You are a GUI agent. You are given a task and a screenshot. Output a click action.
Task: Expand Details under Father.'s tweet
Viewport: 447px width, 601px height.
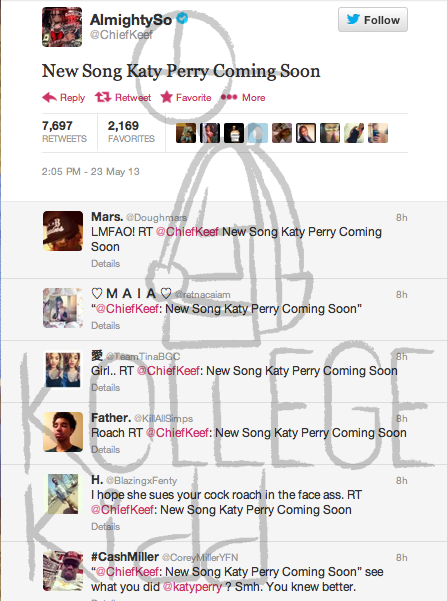(105, 449)
